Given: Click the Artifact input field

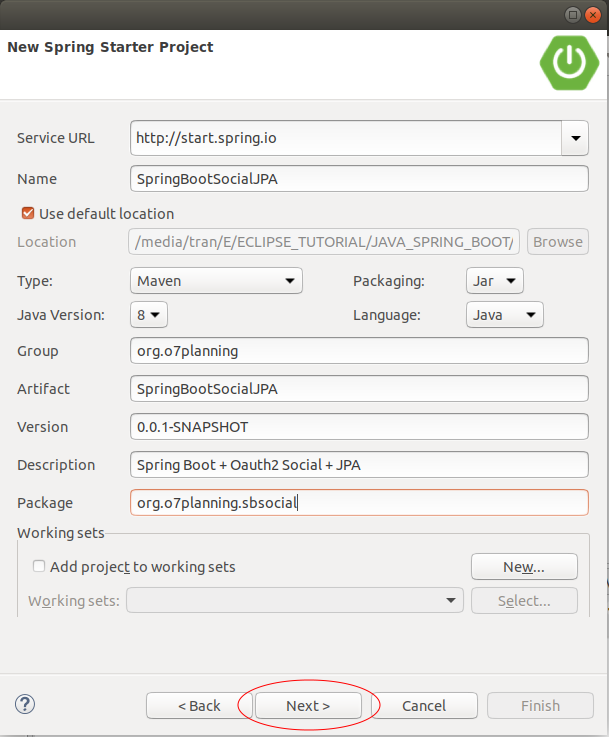Looking at the screenshot, I should (359, 389).
